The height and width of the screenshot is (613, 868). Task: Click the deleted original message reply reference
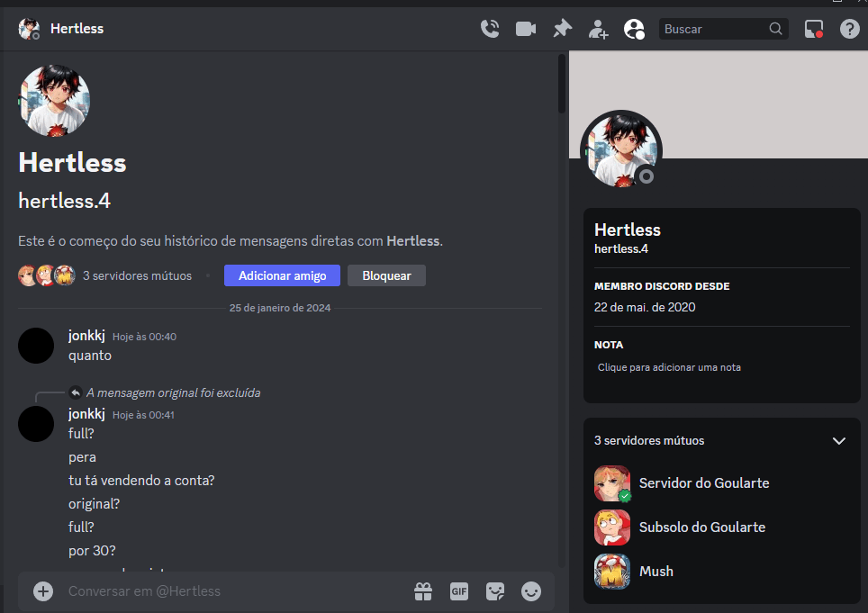pos(173,392)
